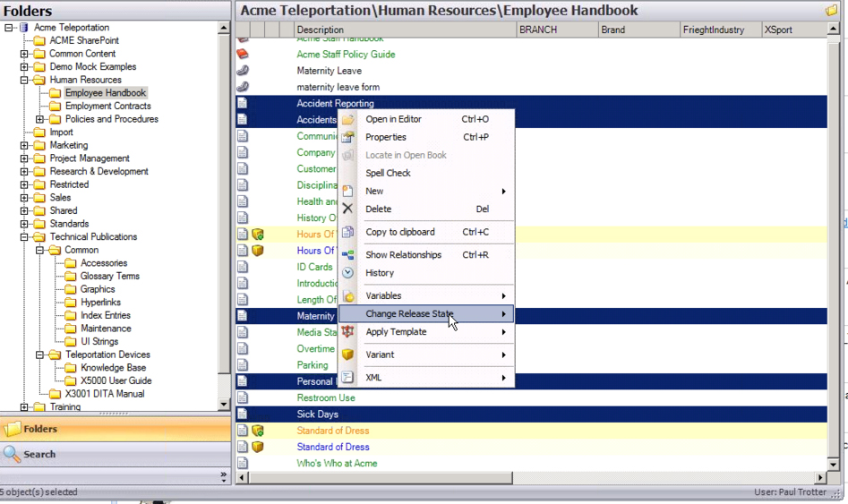This screenshot has width=848, height=504.
Task: Click the shield icon beside orange Standard of Dress
Action: pos(258,431)
